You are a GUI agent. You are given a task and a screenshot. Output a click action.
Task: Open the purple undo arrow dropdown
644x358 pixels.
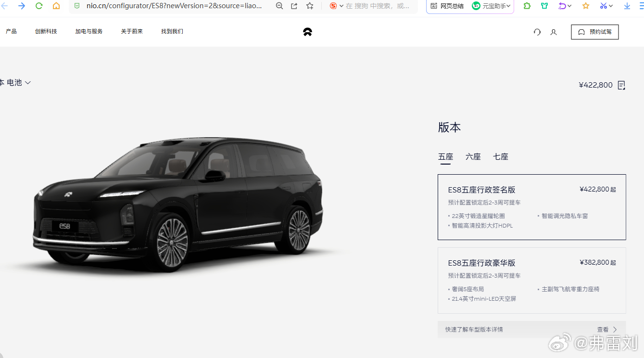(565, 6)
